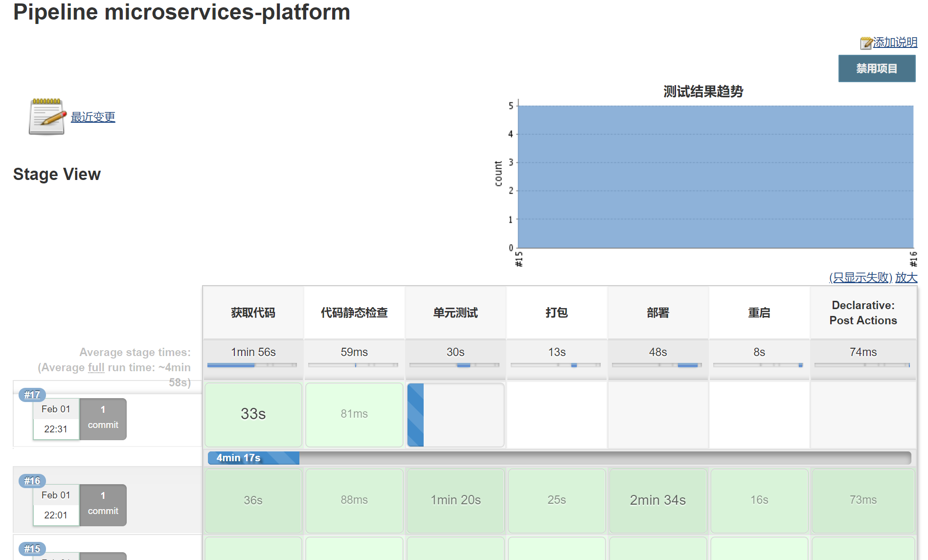Select the 88ms stage cell of build #16
The image size is (928, 560).
[354, 500]
